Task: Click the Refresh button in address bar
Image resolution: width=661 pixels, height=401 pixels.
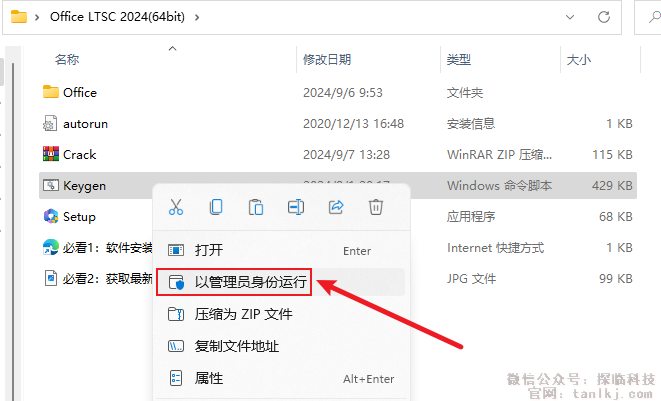Action: [x=604, y=17]
